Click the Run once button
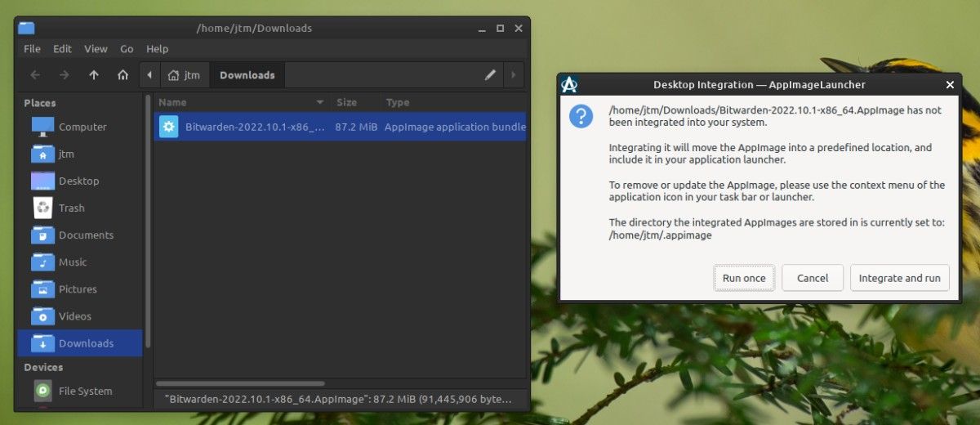Screen dimensions: 980x425 tap(744, 278)
